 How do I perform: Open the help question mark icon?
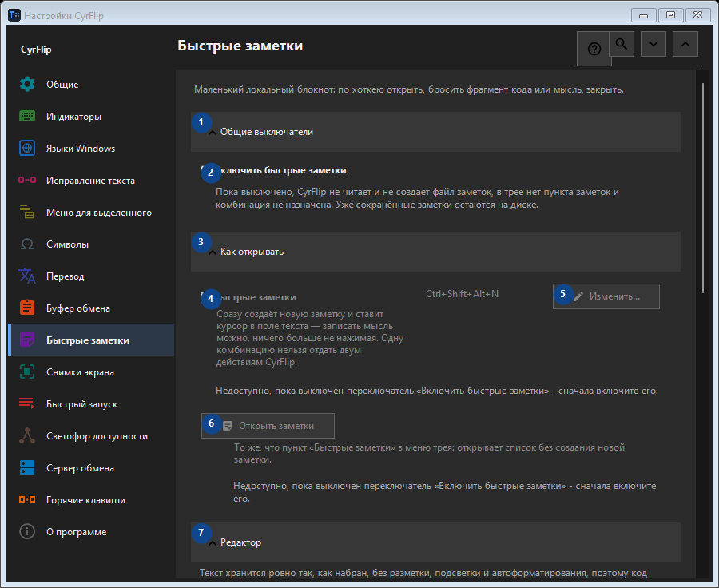(x=594, y=49)
